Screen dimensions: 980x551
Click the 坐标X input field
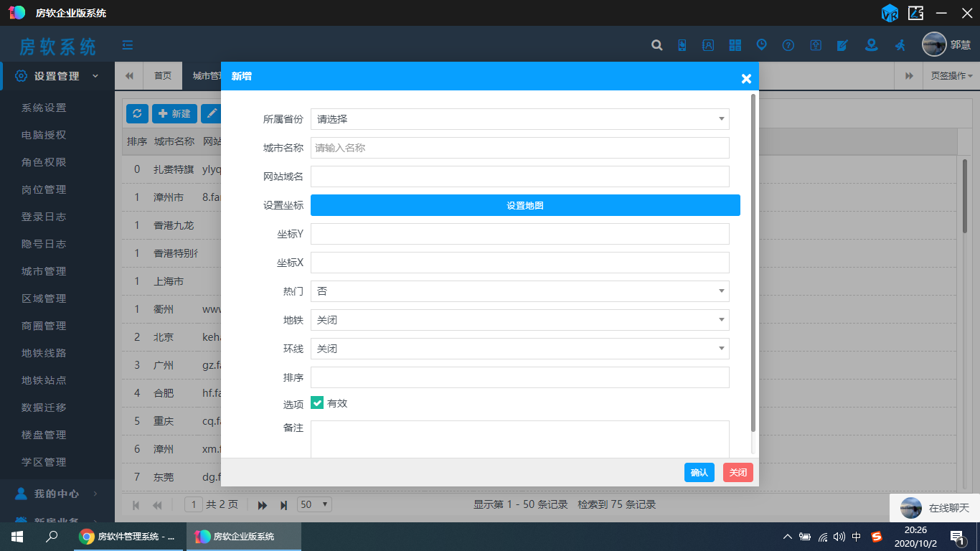click(520, 263)
